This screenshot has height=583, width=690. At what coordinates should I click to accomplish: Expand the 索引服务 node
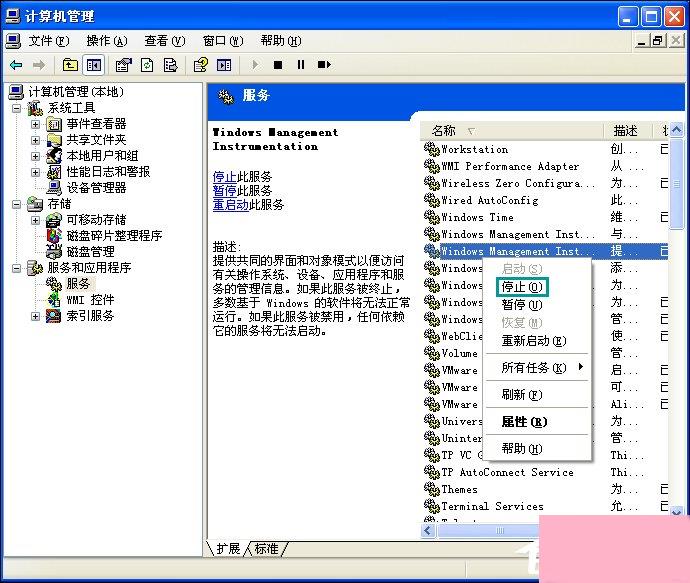click(36, 316)
